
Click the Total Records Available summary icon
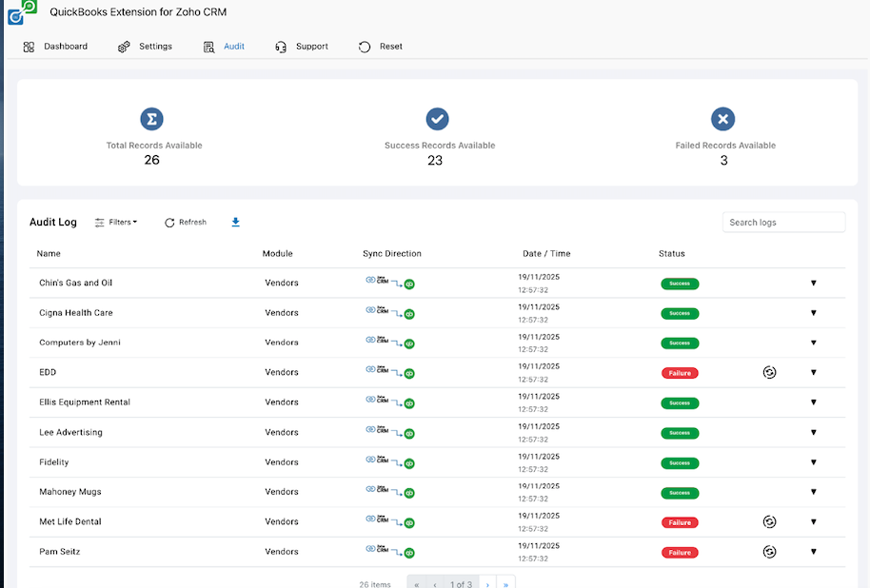point(152,118)
